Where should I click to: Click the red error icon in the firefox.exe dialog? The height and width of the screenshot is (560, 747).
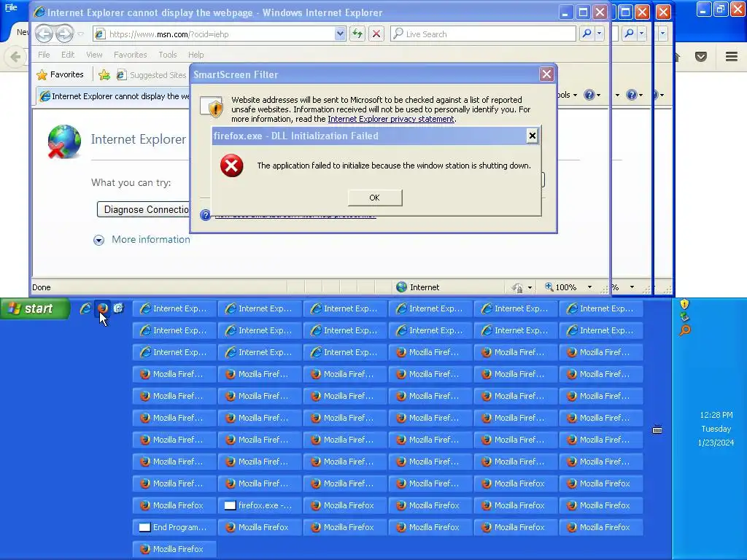232,166
